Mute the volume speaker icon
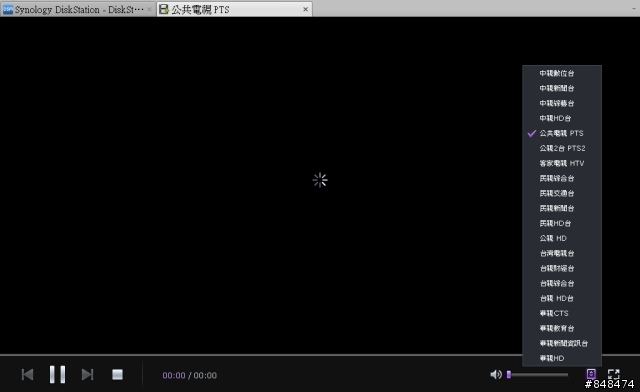Image resolution: width=640 pixels, height=392 pixels. pyautogui.click(x=496, y=374)
